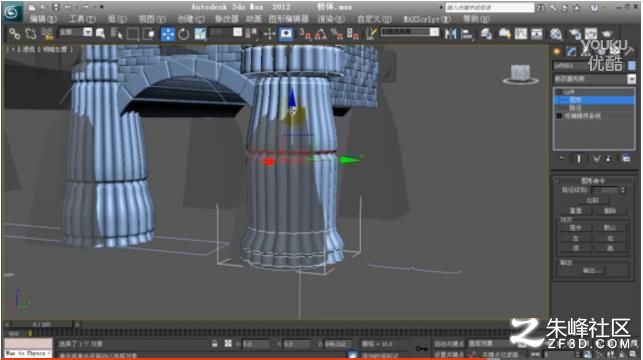Click the Render Production teapot icon
Viewport: 643px width, 360px height.
(x=607, y=34)
